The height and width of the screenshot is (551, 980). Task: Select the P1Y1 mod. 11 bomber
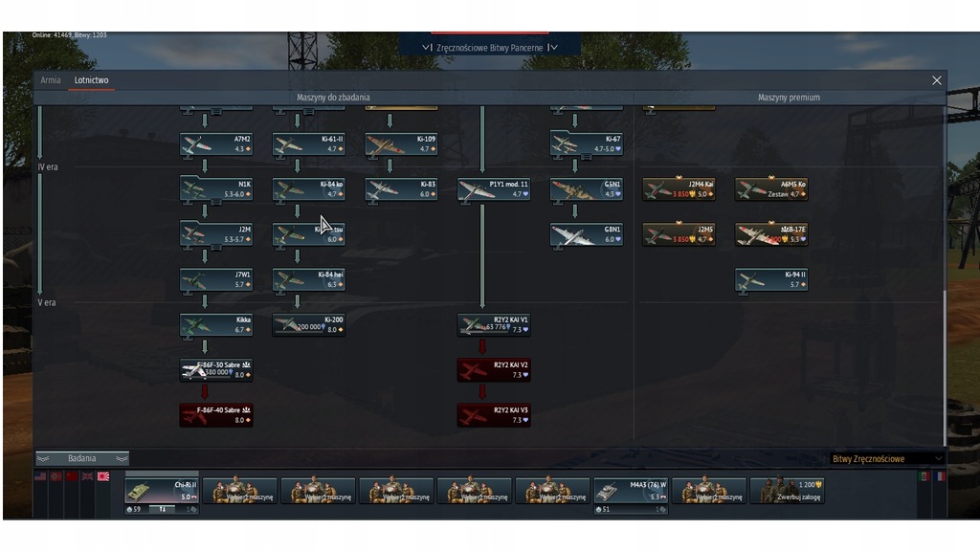(x=494, y=189)
